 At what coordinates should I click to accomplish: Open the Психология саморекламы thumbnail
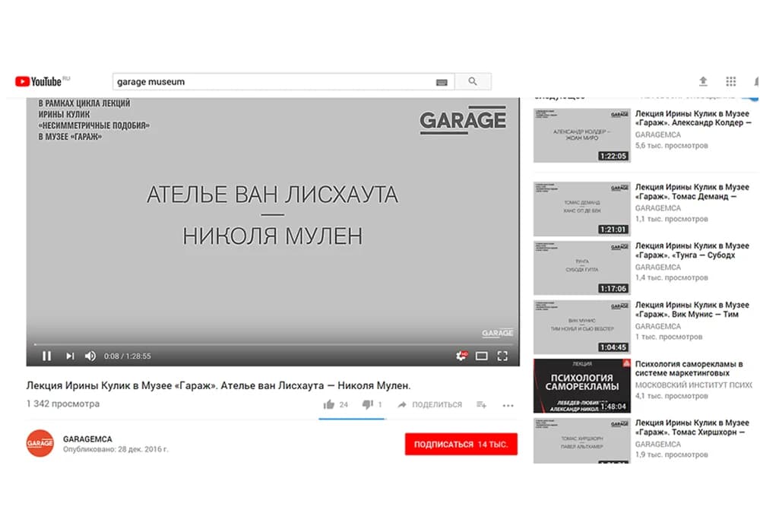582,386
